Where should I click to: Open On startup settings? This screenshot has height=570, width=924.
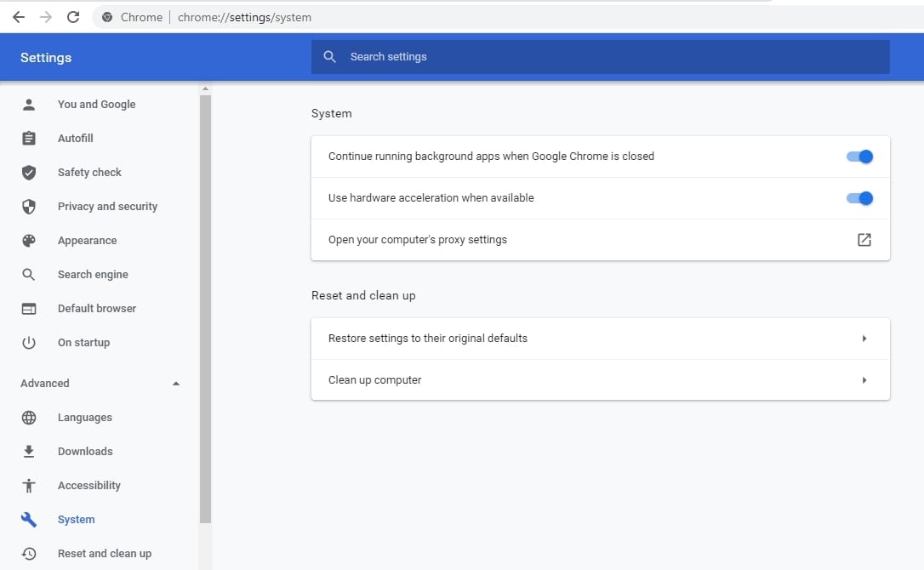pyautogui.click(x=83, y=343)
